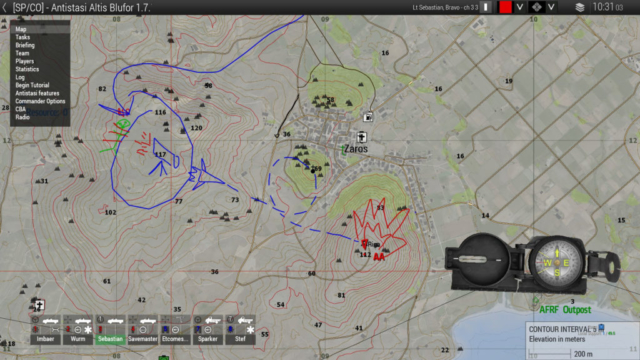
Task: Click the back arrow beside the mission title
Action: click(x=4, y=7)
